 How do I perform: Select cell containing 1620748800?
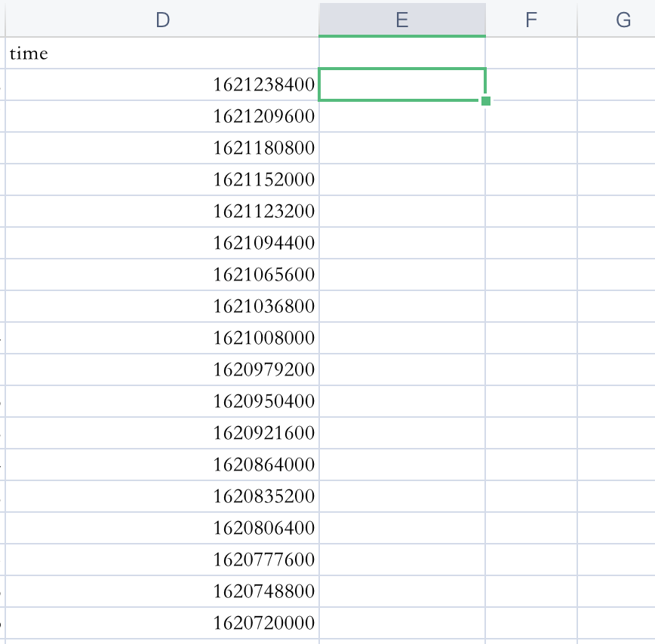162,592
